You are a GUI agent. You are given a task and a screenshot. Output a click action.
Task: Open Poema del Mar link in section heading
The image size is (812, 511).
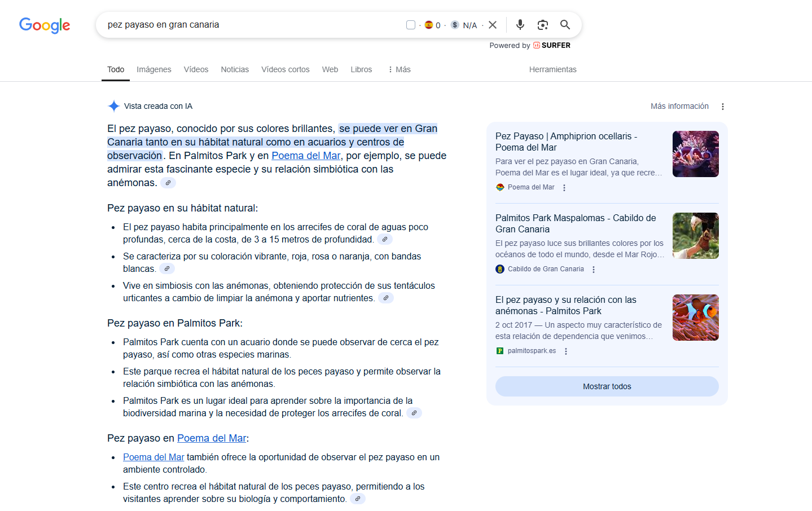[212, 438]
